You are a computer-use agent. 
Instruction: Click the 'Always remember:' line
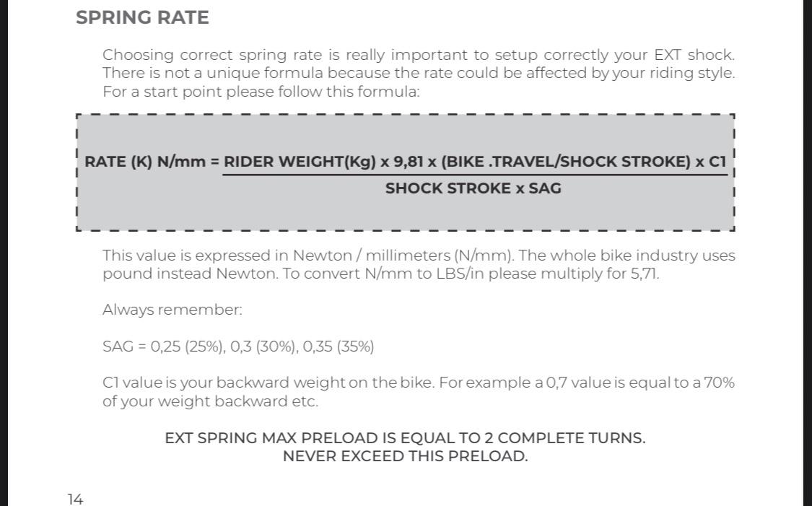[x=173, y=310]
